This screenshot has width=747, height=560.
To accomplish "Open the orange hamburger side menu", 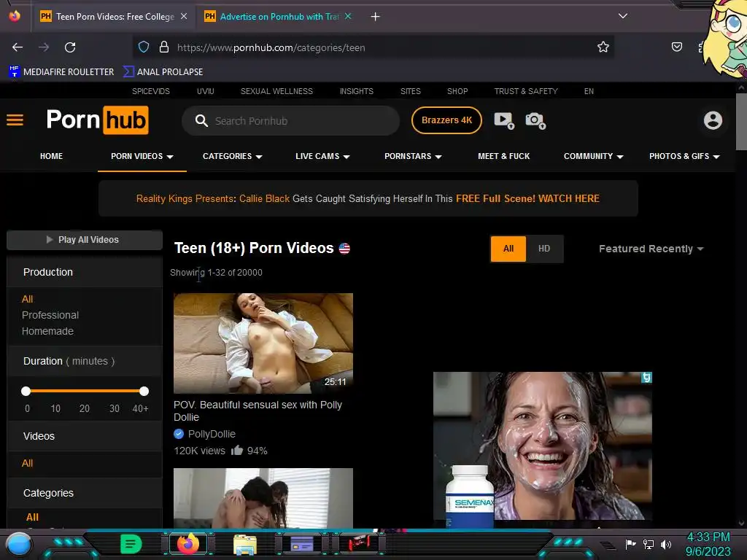I will tap(15, 120).
